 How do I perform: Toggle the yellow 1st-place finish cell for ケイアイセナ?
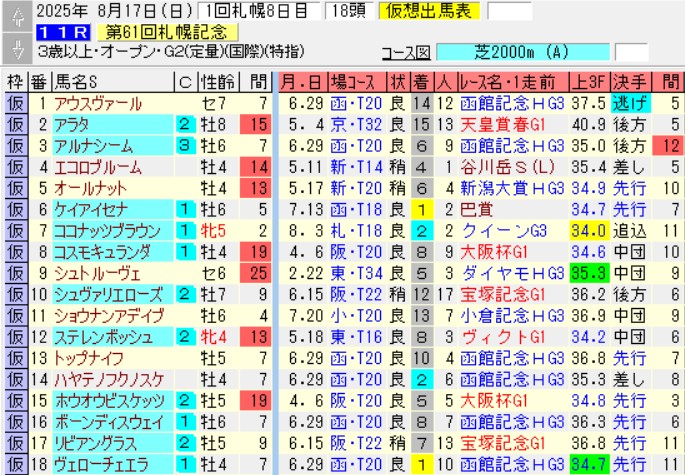click(422, 209)
